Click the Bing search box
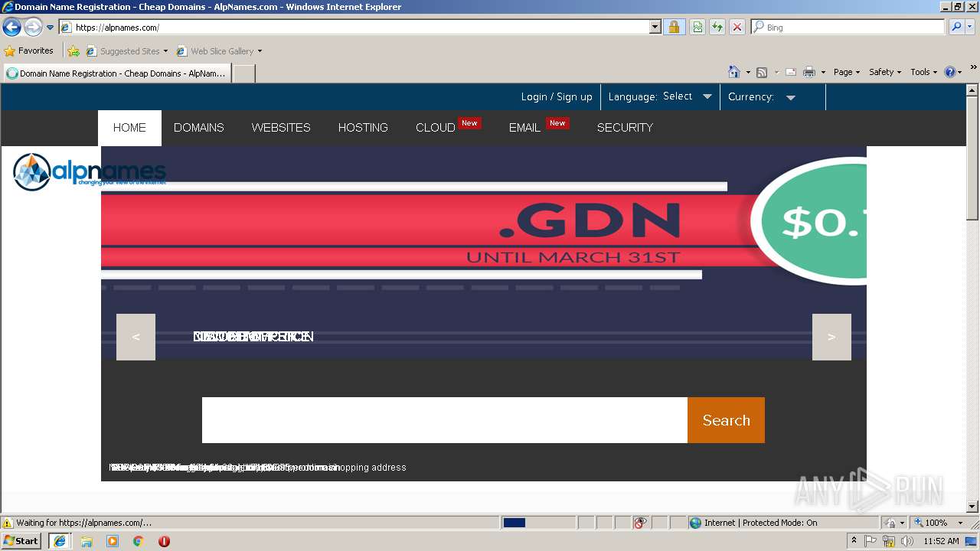 tap(848, 27)
